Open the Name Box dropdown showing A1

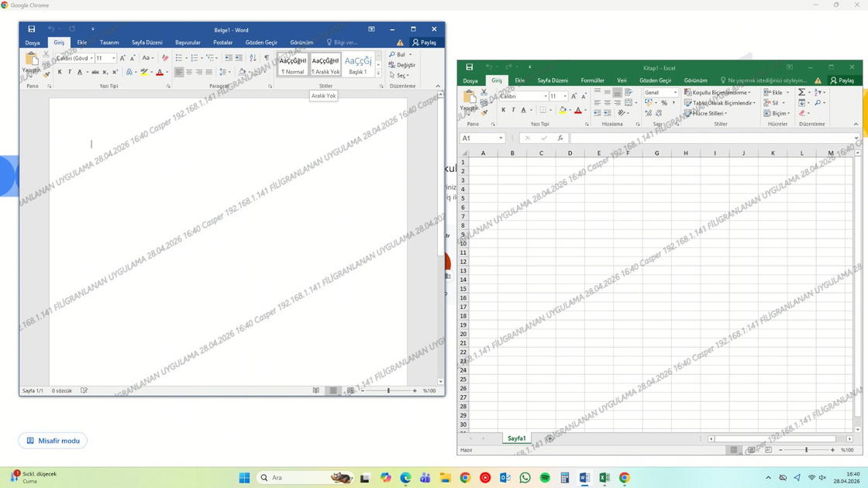[501, 139]
